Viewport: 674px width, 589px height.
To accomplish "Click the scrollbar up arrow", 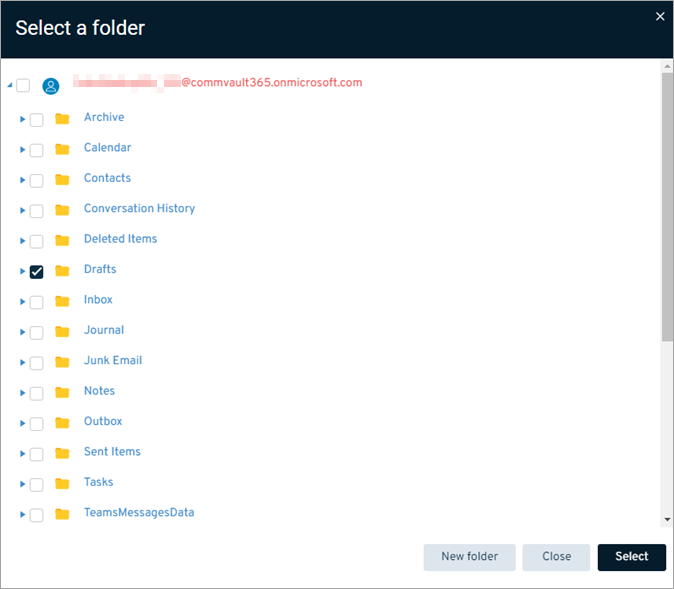I will (x=667, y=66).
